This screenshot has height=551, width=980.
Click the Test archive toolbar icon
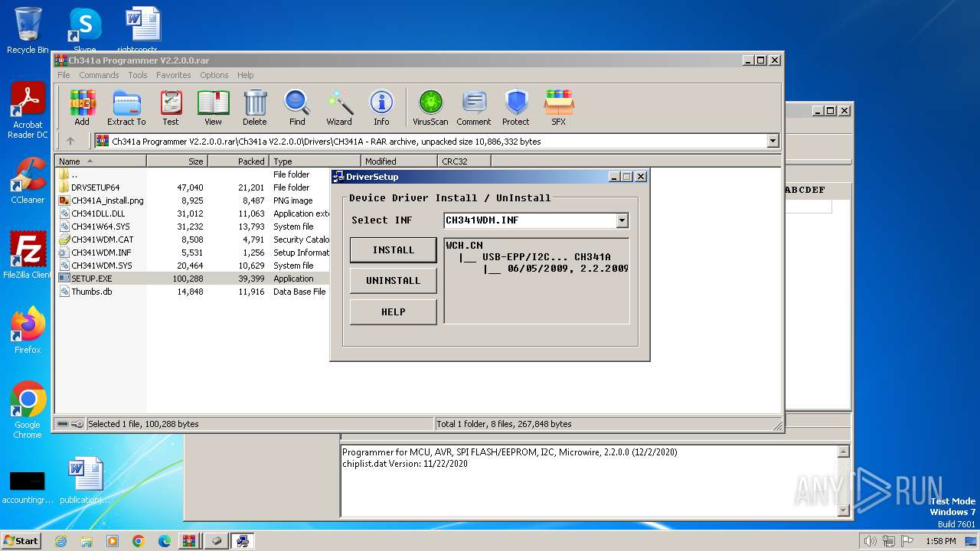click(x=171, y=107)
